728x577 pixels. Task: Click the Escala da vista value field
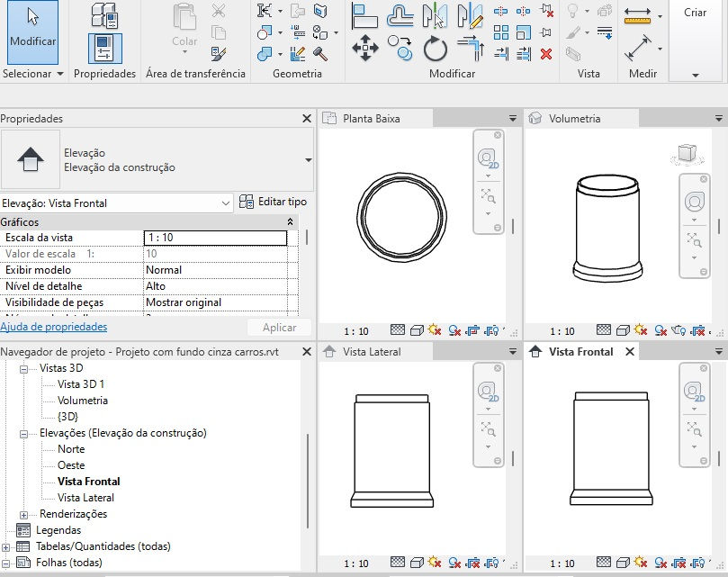pos(215,238)
